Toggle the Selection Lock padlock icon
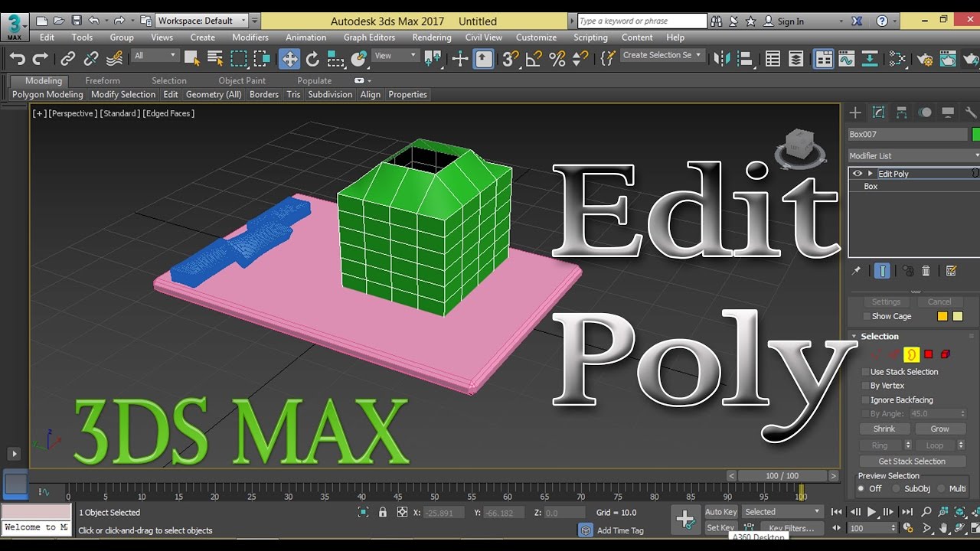Viewport: 980px width, 551px height. coord(382,512)
